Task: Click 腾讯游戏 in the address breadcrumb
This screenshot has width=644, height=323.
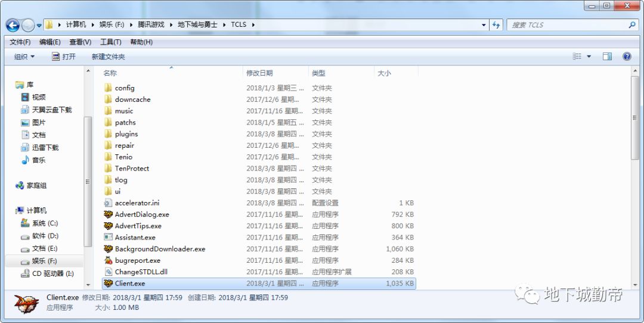Action: coord(151,24)
